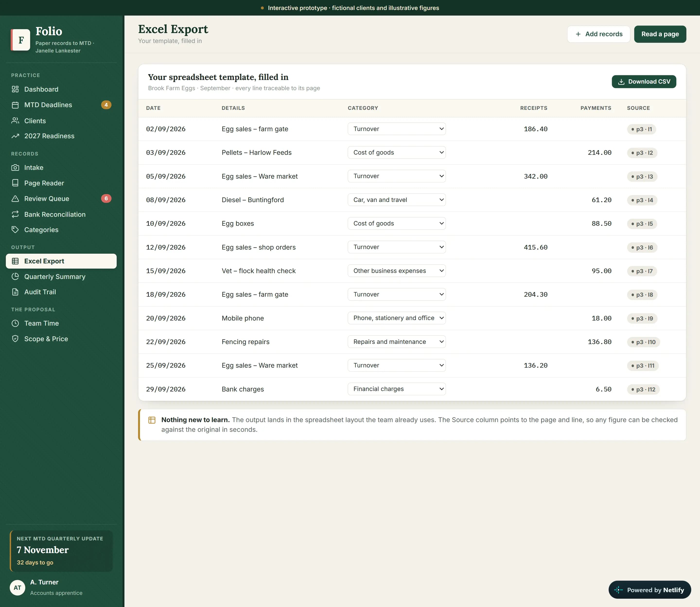Open Intake camera icon
The image size is (700, 607).
pyautogui.click(x=15, y=168)
